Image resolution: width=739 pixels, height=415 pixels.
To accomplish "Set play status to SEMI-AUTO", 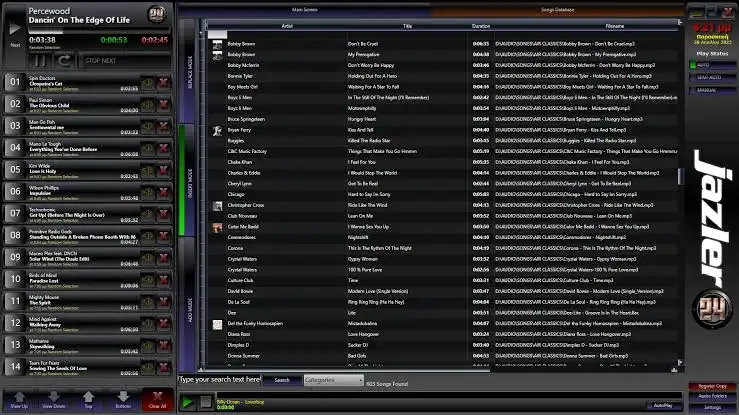I will pyautogui.click(x=712, y=77).
